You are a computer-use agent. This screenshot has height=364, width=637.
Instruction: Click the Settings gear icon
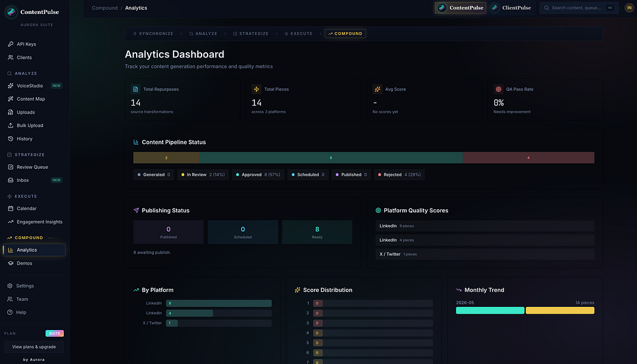tap(10, 286)
